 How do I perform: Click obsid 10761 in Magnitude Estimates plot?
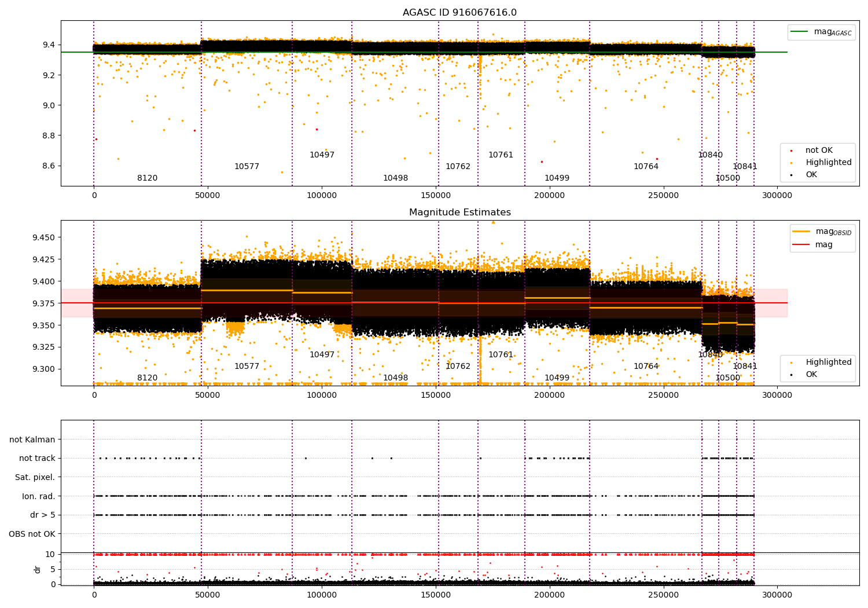tap(501, 355)
